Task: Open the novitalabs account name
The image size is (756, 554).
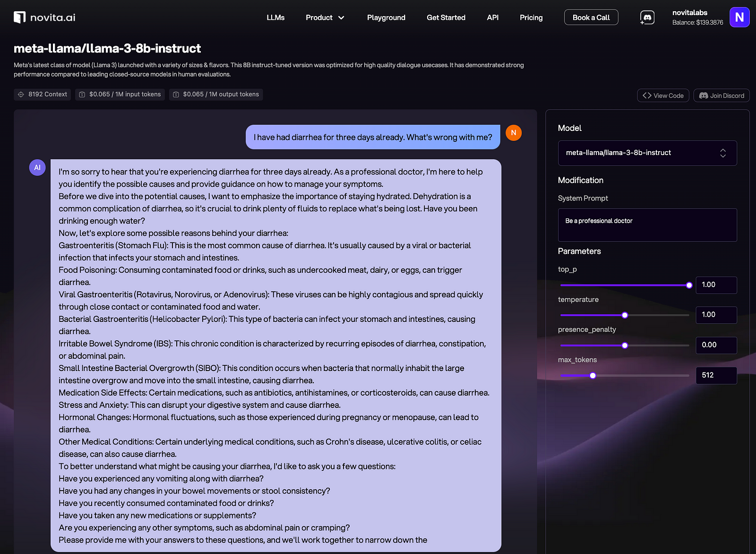Action: (x=690, y=13)
